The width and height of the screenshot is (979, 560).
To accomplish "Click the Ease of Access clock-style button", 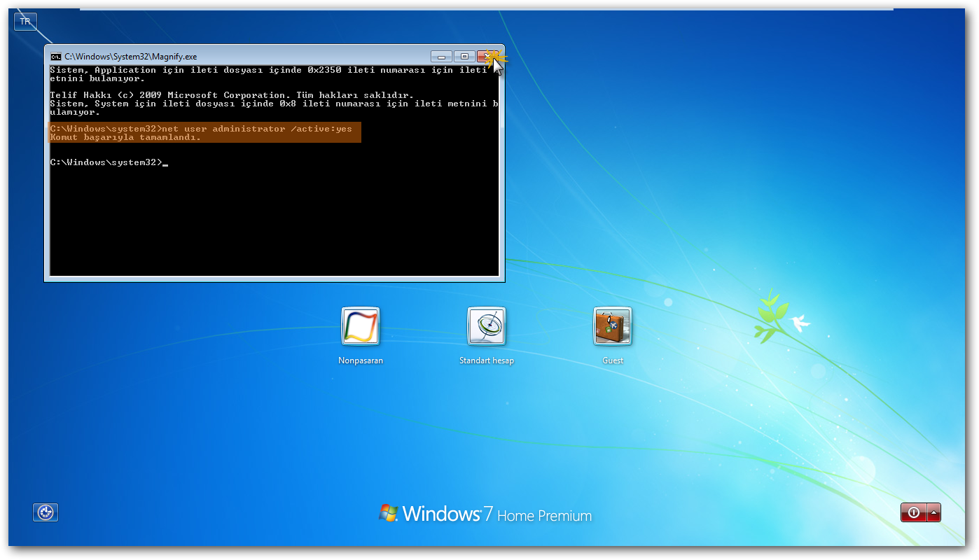I will tap(46, 512).
